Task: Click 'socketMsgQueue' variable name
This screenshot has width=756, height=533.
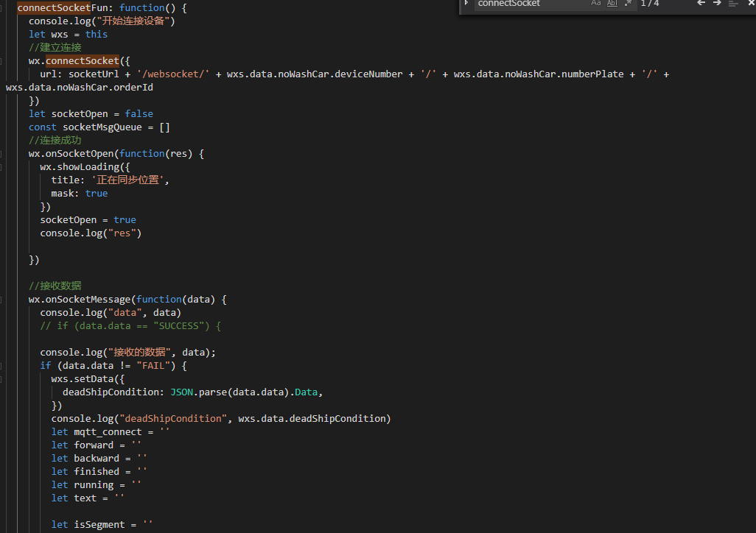Action: (102, 127)
